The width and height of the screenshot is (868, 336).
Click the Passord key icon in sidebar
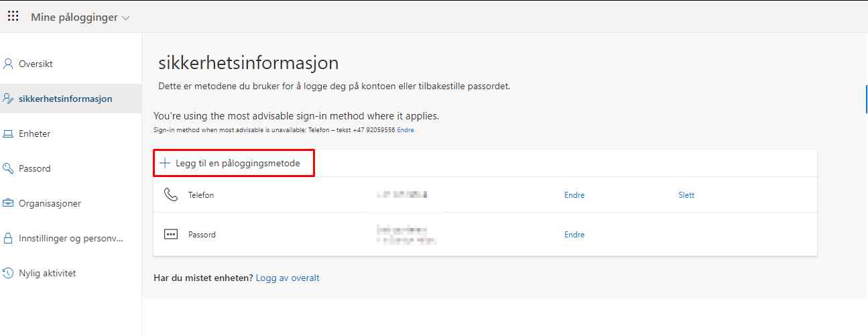8,168
